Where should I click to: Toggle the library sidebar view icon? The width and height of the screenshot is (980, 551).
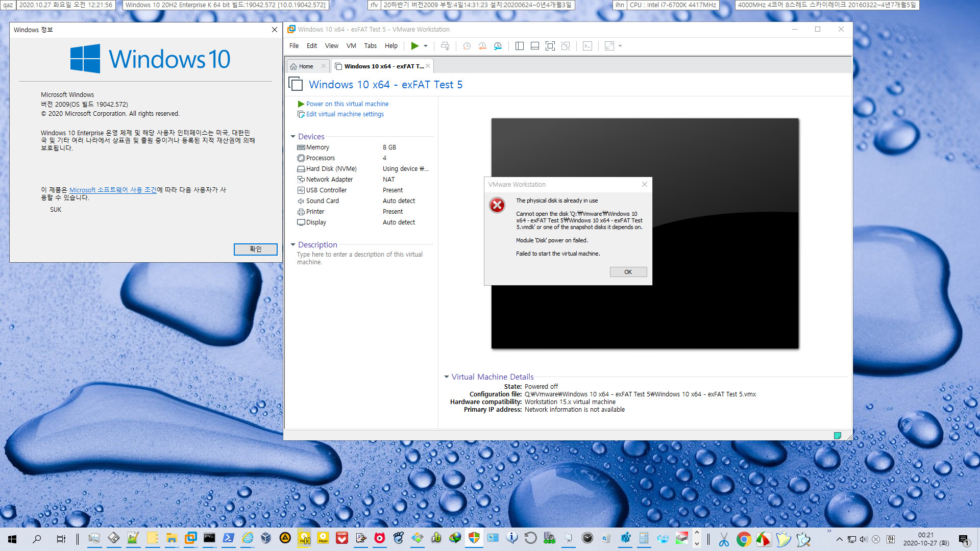(520, 46)
